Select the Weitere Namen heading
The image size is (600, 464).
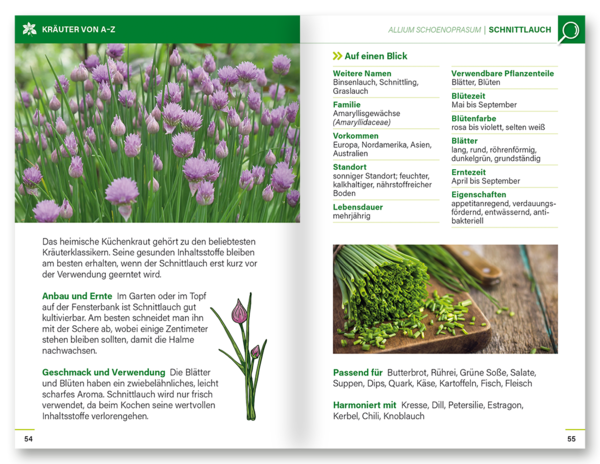[x=362, y=74]
